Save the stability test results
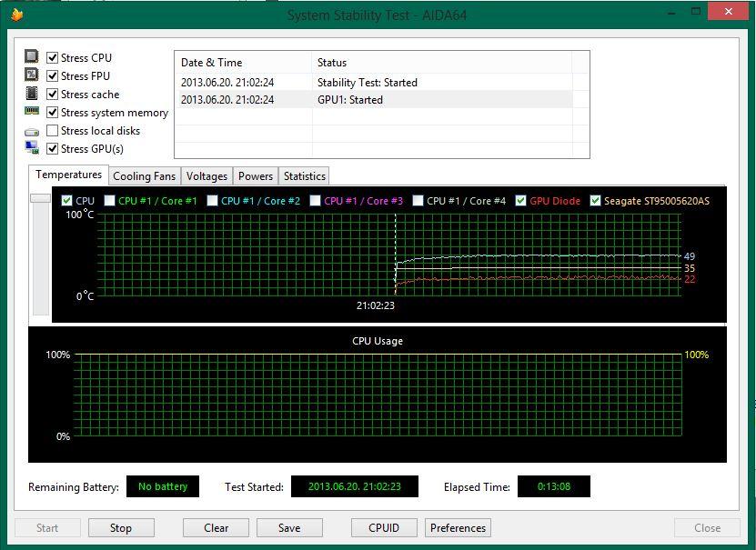The image size is (756, 550). click(289, 528)
